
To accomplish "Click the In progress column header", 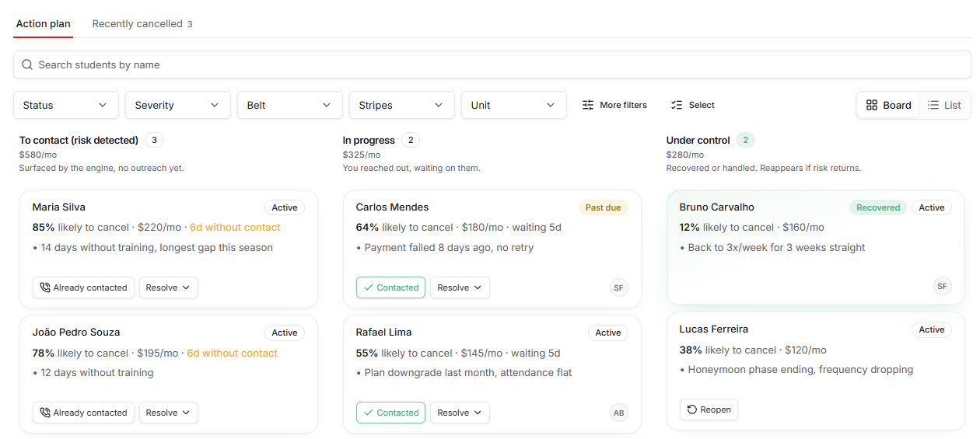I will click(x=369, y=141).
